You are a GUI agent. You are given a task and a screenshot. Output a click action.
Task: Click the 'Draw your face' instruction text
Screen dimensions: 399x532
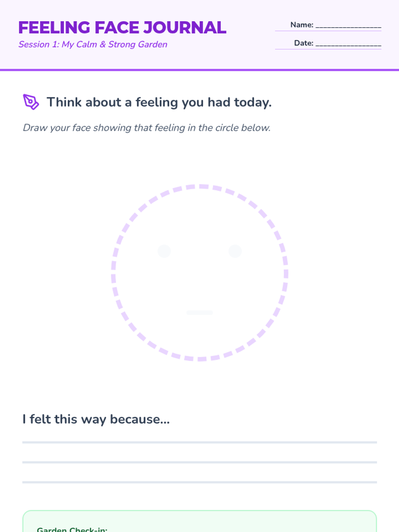tap(147, 128)
